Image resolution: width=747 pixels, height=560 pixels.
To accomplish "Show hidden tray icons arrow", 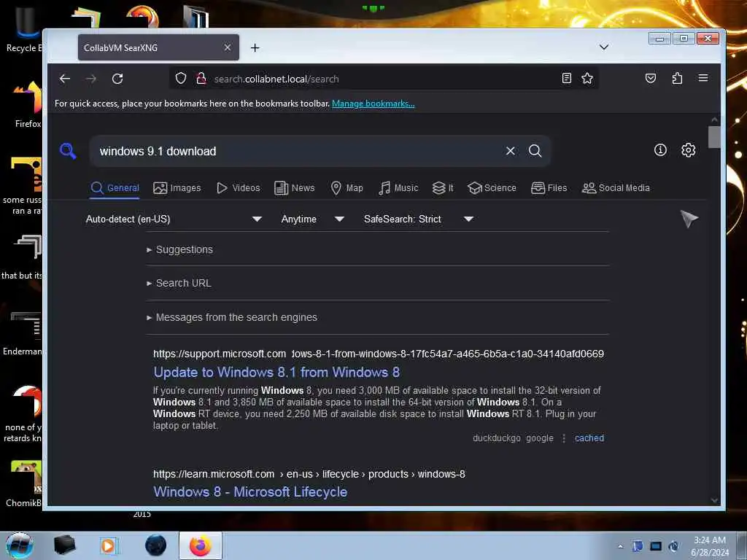I will coord(620,546).
